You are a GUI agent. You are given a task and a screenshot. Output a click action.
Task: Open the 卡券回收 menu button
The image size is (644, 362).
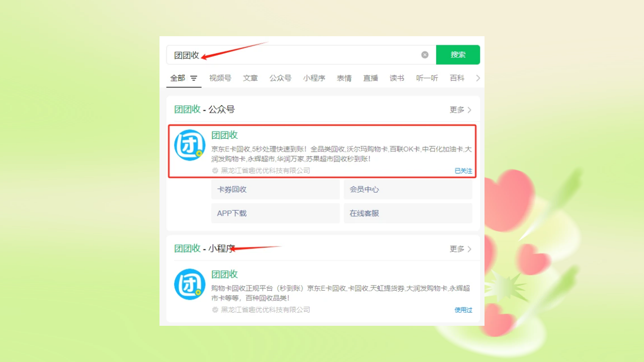pyautogui.click(x=276, y=190)
